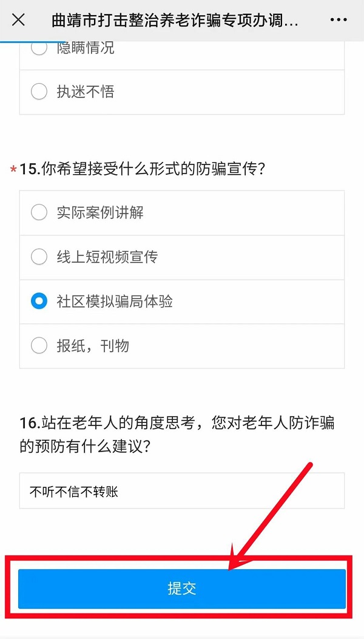Tap the page title 曲靖市打击整治养老诈骗专项办调
364x639 pixels.
tap(175, 19)
